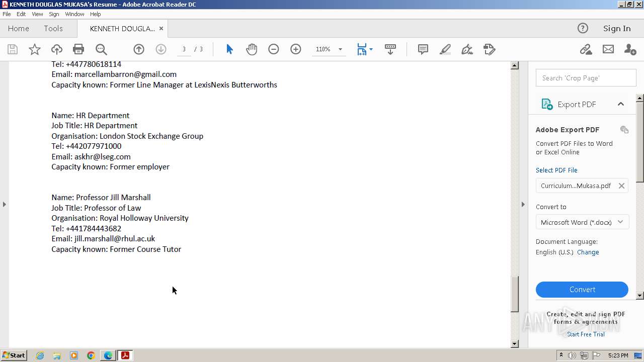This screenshot has width=644, height=362.
Task: Share with others person icon
Action: click(630, 49)
